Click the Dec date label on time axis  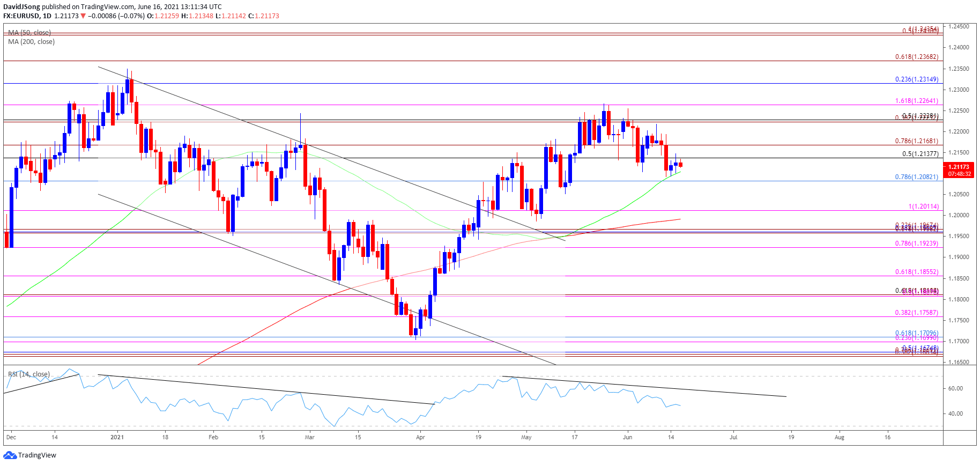pyautogui.click(x=11, y=437)
